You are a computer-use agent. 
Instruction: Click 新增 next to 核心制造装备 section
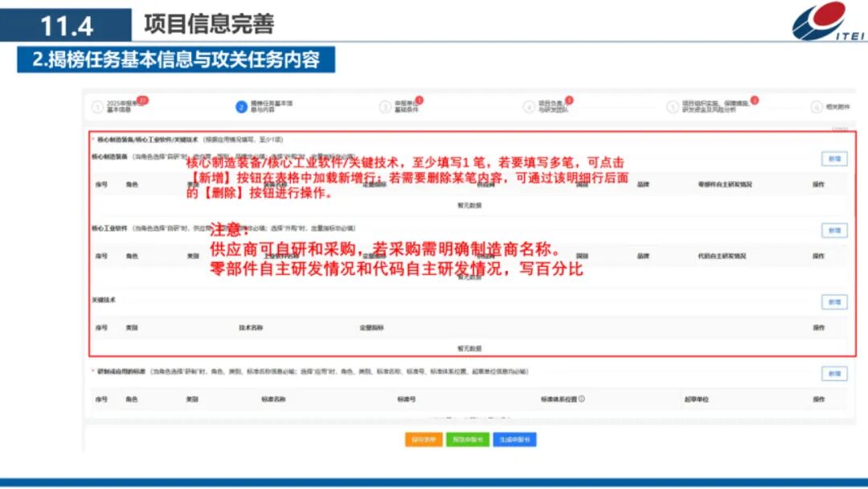pyautogui.click(x=833, y=158)
